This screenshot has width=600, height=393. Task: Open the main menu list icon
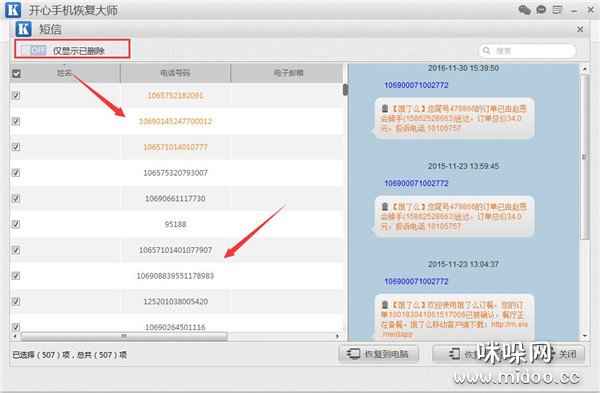(558, 10)
